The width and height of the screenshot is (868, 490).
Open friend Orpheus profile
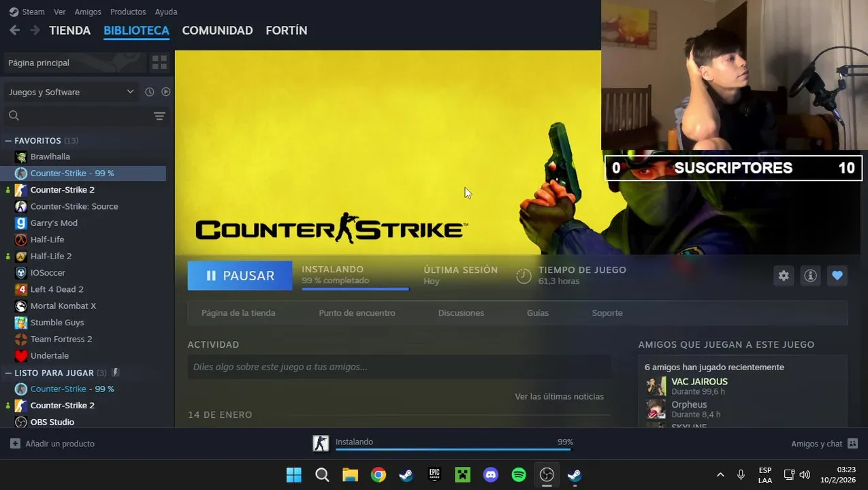[x=689, y=405]
